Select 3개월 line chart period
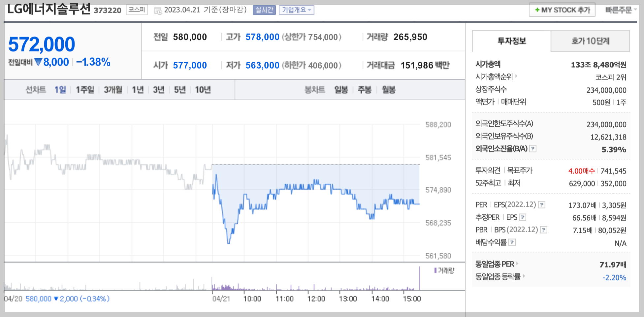The height and width of the screenshot is (317, 644). (113, 90)
